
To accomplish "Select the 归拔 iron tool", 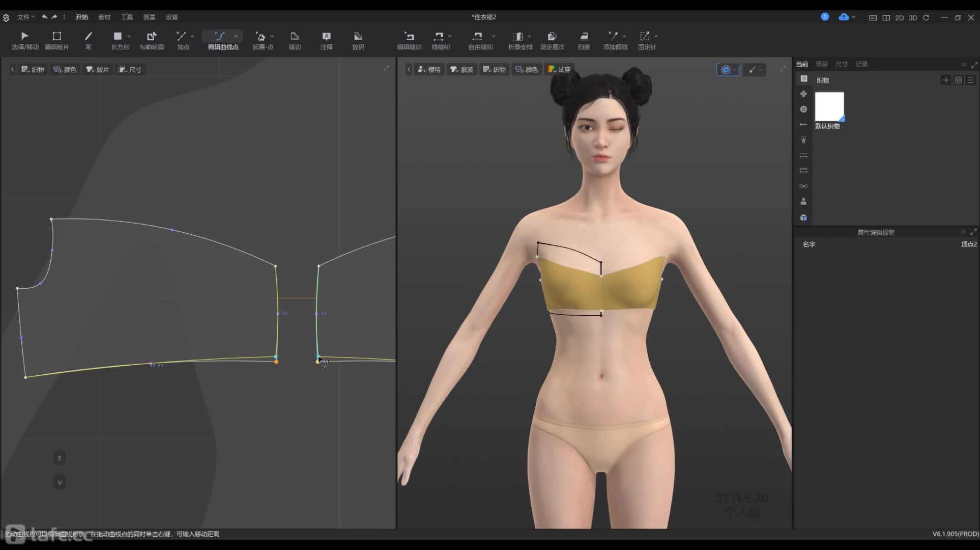I will pos(584,41).
